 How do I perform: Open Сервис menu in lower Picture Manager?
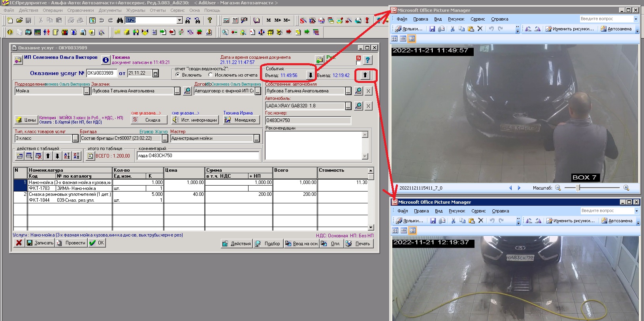point(478,211)
